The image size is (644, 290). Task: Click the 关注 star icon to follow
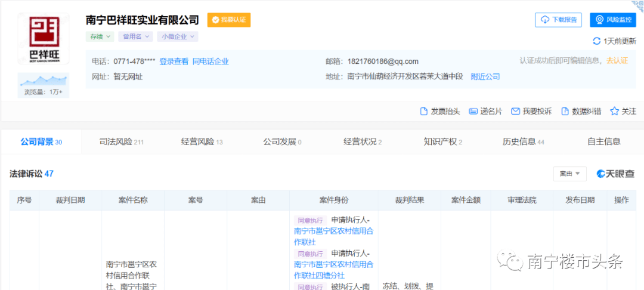click(x=614, y=112)
